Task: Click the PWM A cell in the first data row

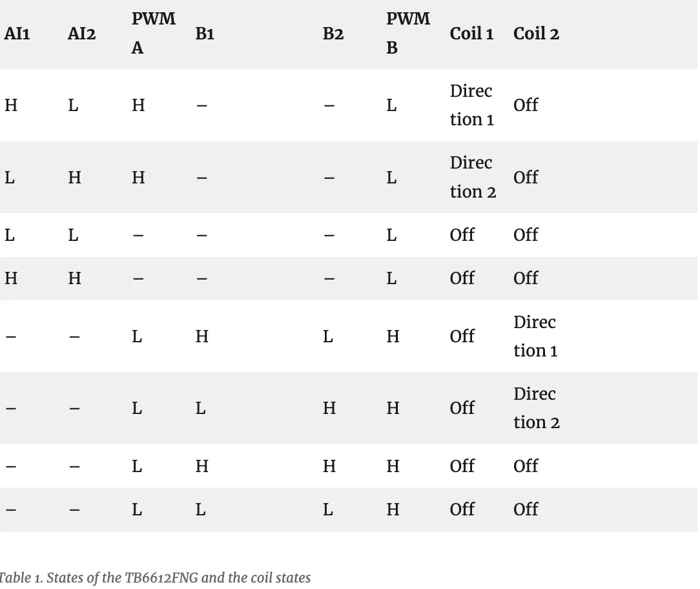Action: coord(138,105)
